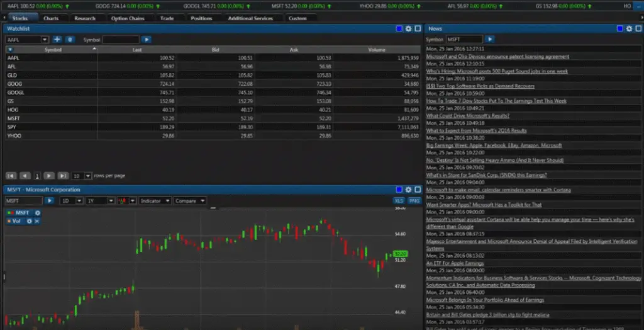Image resolution: width=644 pixels, height=330 pixels.
Task: Open What Could Drive Microsoft's Results article
Action: pos(467,116)
